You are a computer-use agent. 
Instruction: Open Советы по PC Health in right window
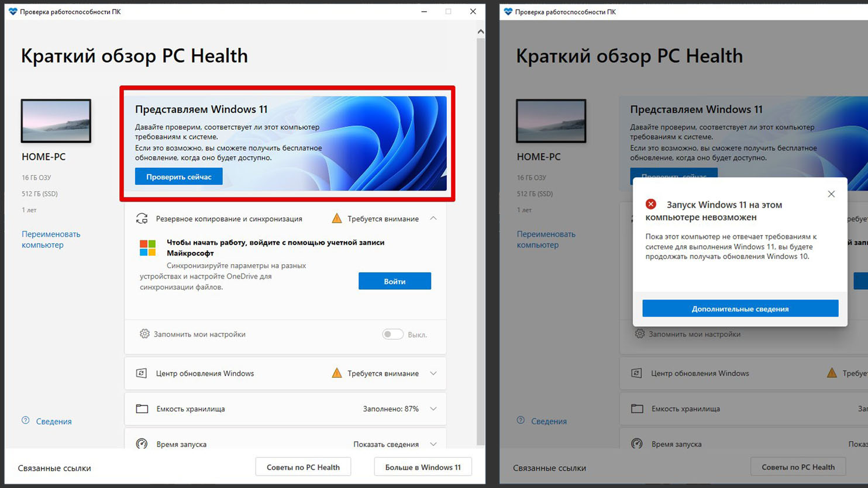(798, 467)
